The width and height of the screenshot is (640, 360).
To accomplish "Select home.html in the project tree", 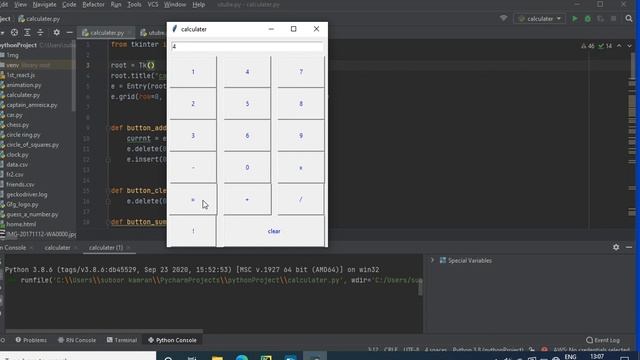I will click(x=21, y=224).
